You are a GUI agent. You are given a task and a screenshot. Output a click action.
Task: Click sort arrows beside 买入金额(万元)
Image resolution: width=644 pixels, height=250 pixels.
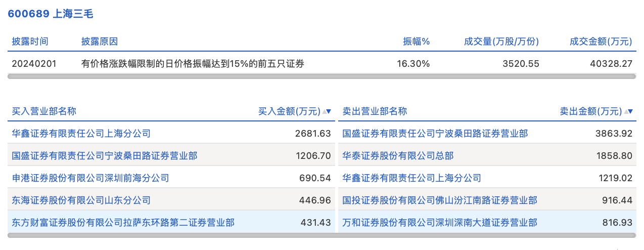[327, 112]
